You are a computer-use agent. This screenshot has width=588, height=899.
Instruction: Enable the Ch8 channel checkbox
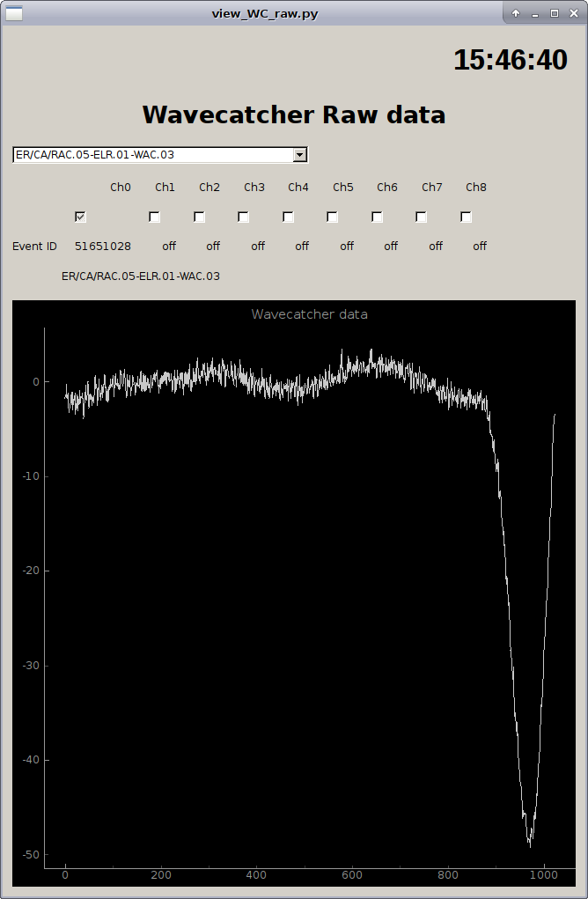point(466,217)
